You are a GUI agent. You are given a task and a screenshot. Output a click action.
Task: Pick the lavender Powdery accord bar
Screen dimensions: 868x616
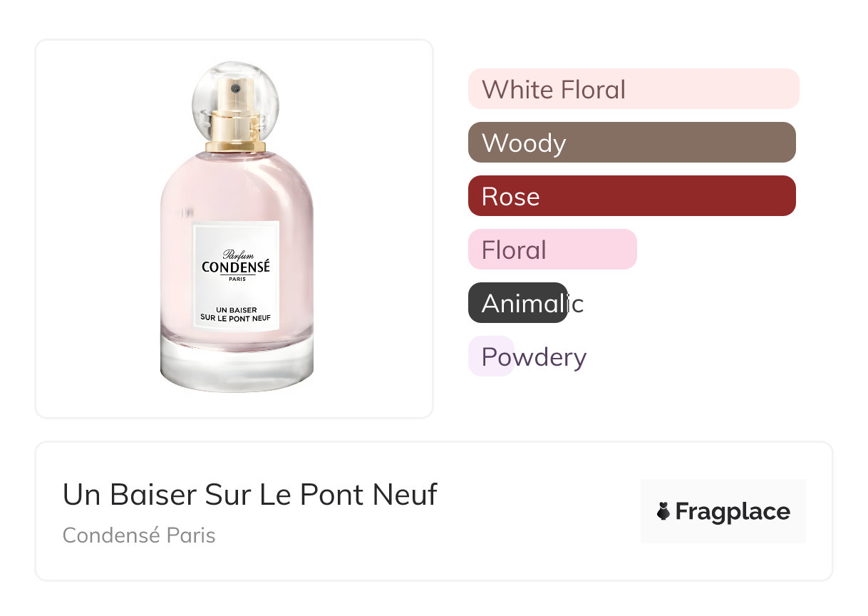tap(491, 356)
